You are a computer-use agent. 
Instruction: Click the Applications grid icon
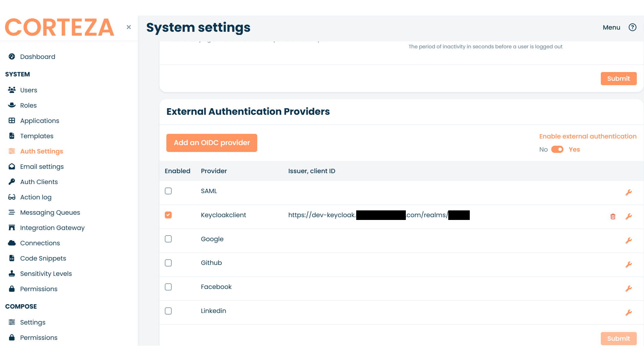click(x=12, y=120)
